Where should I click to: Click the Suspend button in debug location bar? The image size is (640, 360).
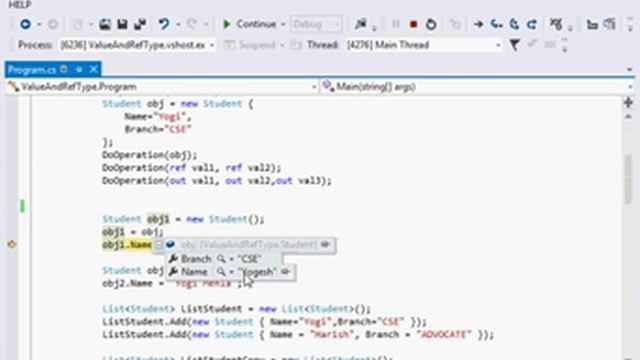[251, 45]
